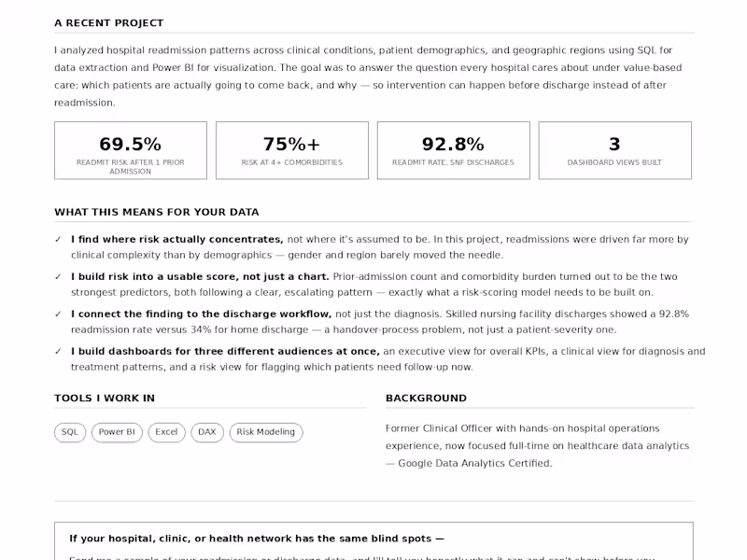Click the project description paragraph about hospital readmissions
Image resolution: width=747 pixels, height=560 pixels.
pyautogui.click(x=368, y=77)
